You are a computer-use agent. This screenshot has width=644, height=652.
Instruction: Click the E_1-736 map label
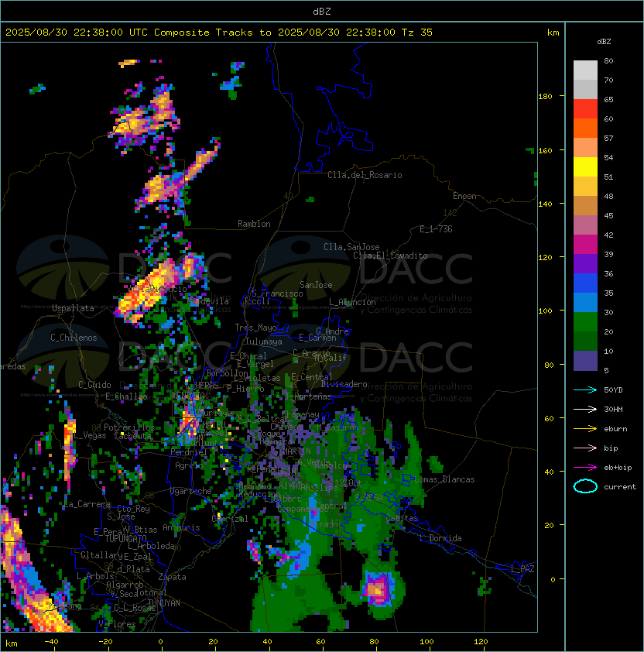point(436,229)
